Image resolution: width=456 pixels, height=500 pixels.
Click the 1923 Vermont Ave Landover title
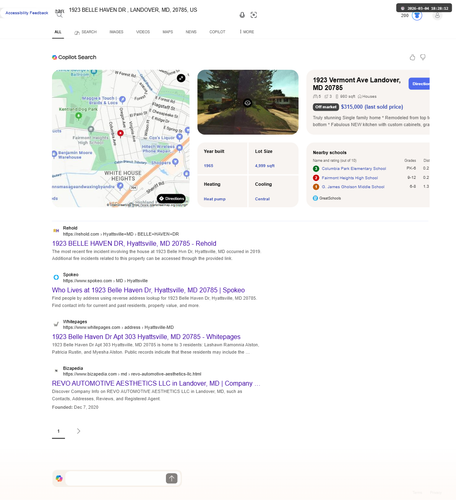(x=356, y=84)
